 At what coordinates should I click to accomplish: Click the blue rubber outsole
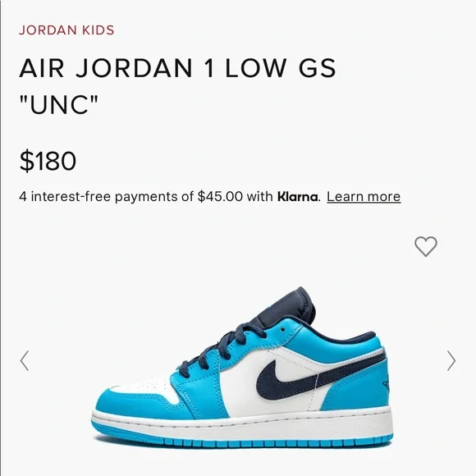tap(243, 442)
